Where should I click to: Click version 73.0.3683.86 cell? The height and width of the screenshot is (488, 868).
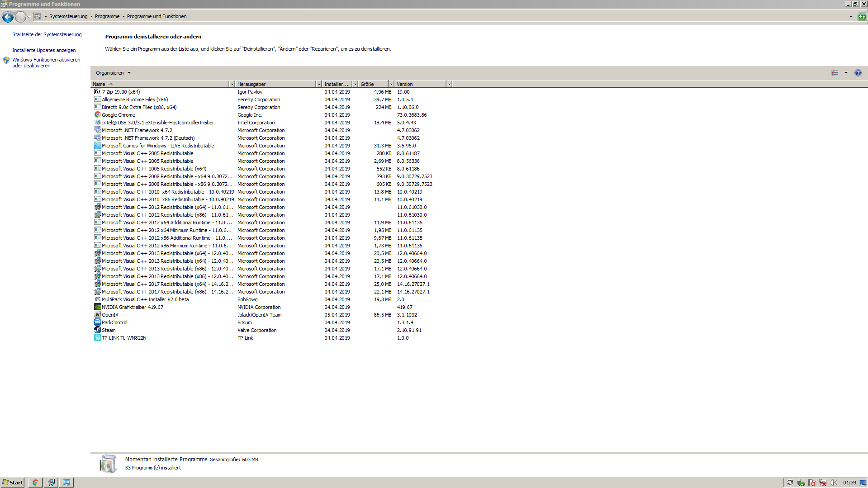tap(412, 115)
